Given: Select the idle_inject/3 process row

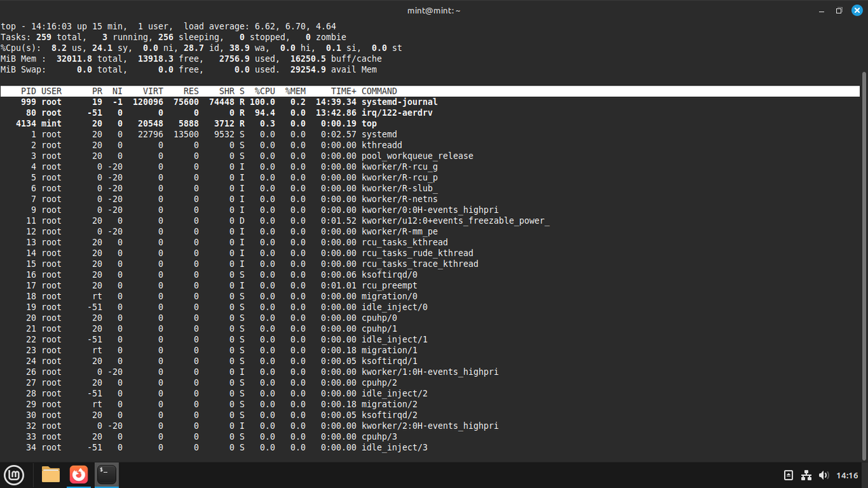Looking at the screenshot, I should click(x=430, y=447).
